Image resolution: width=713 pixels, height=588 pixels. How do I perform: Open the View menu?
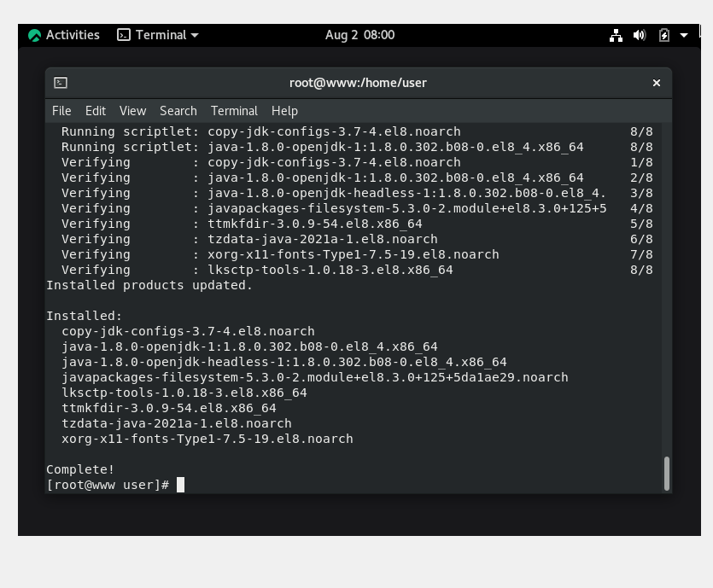[x=132, y=111]
